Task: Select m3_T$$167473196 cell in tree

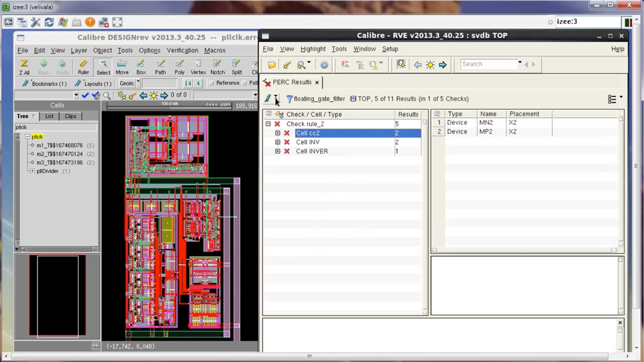Action: click(60, 162)
